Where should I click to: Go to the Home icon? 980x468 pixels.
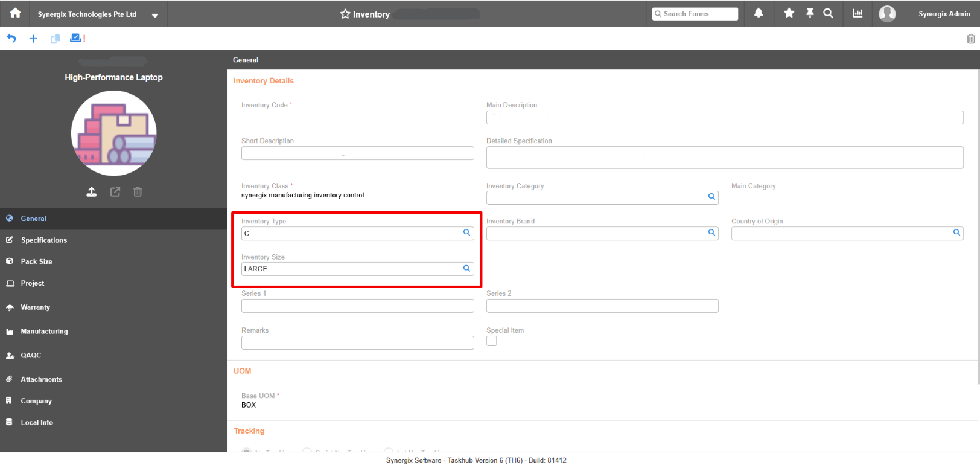pyautogui.click(x=15, y=13)
